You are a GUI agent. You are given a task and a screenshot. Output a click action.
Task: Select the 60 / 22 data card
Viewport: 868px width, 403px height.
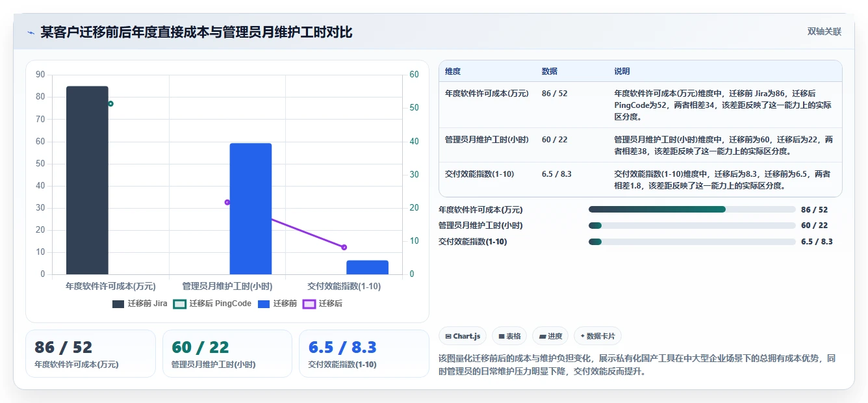[227, 354]
